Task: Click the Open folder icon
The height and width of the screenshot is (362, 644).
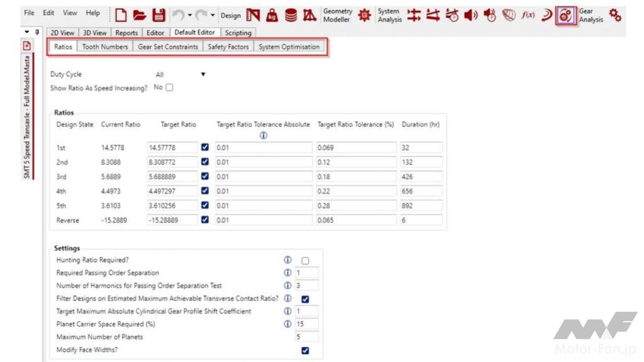Action: tap(140, 15)
